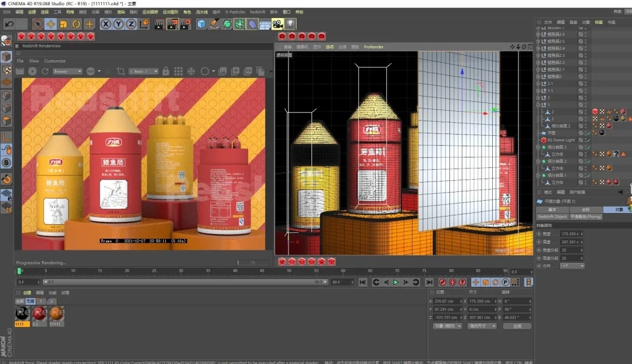The width and height of the screenshot is (632, 364).
Task: Switch to the 坐标 attributes tab
Action: 586,210
